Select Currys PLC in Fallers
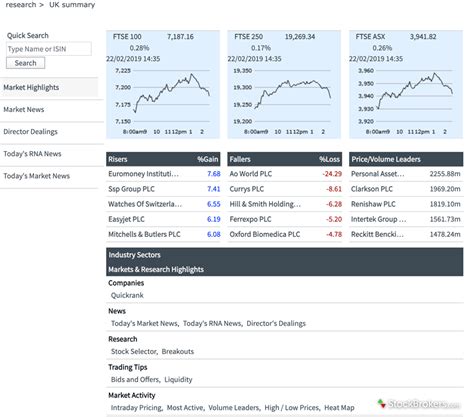This screenshot has width=474, height=417. point(247,189)
